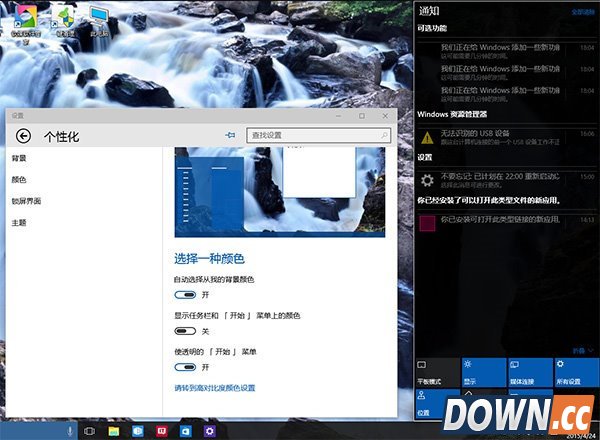
Task: Open the 平板模式 quick action tile
Action: coord(436,373)
